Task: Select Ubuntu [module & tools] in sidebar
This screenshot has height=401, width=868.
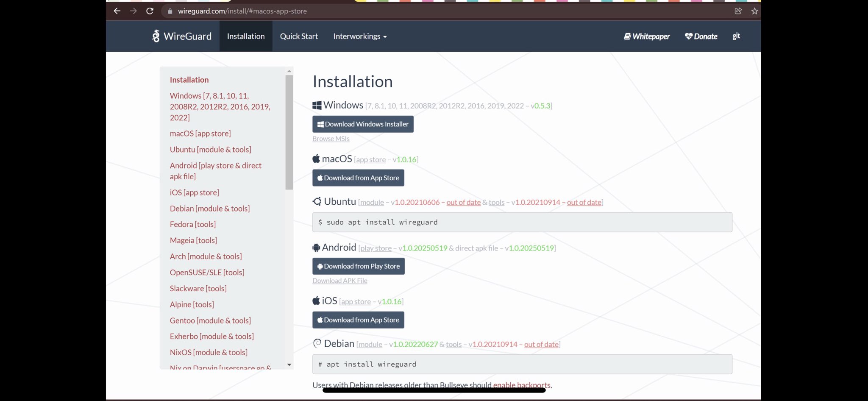Action: coord(211,150)
